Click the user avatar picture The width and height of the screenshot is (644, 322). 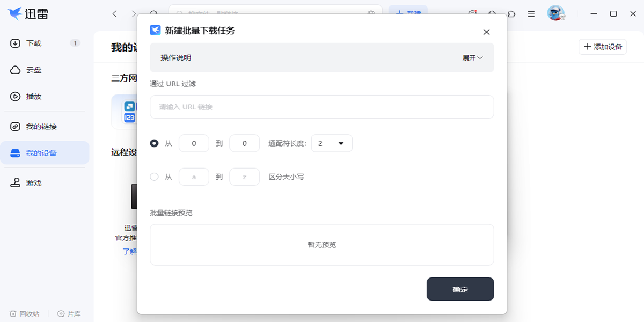(x=556, y=13)
